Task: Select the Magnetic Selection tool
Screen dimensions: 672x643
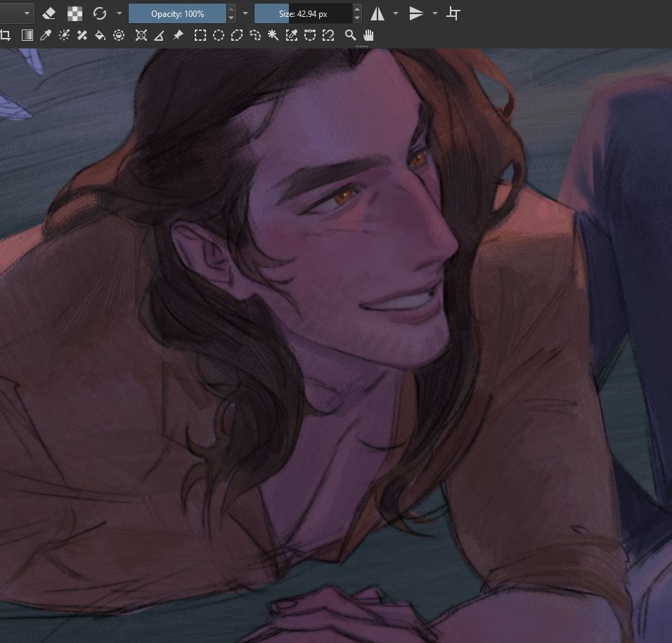Action: (x=328, y=35)
